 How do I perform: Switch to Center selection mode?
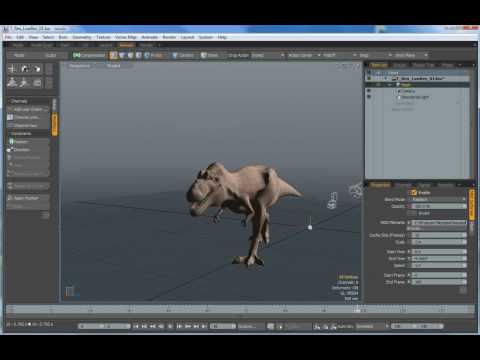[183, 55]
